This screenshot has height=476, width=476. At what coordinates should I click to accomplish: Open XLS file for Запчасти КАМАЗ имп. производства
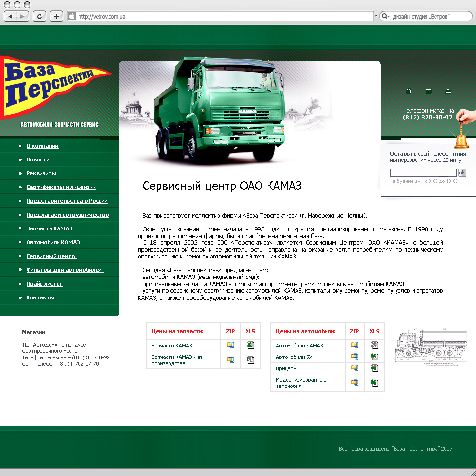(x=250, y=359)
